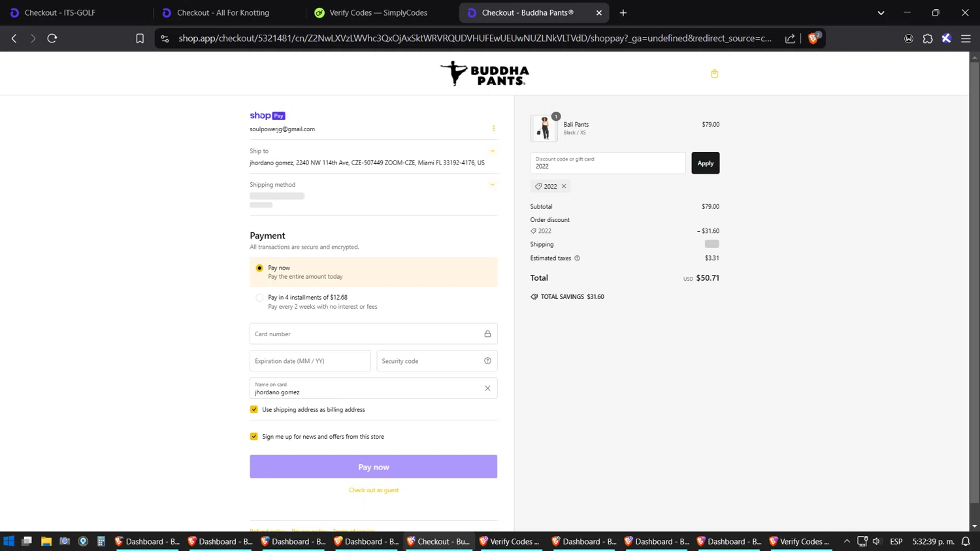Open Windows Start menu
Screen dimensions: 980x551
(x=9, y=541)
